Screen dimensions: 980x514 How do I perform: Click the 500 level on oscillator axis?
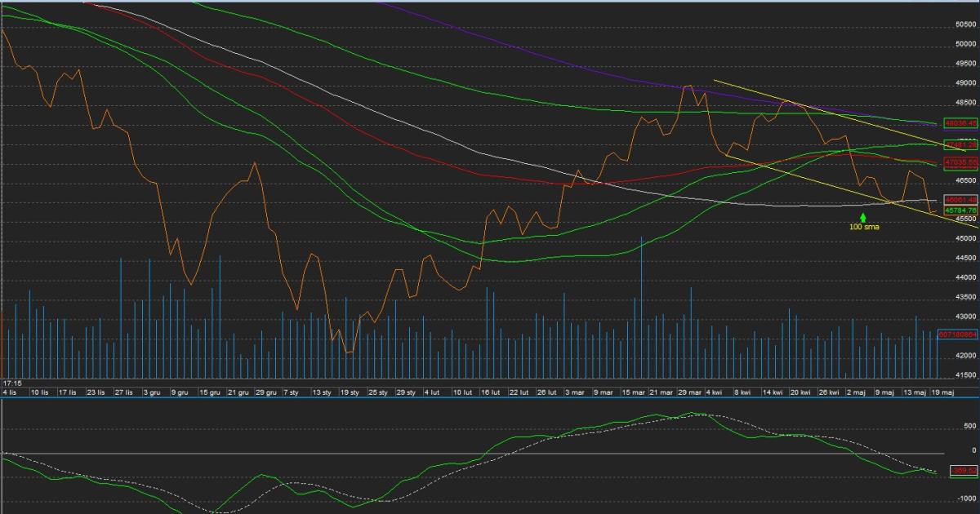(x=969, y=426)
